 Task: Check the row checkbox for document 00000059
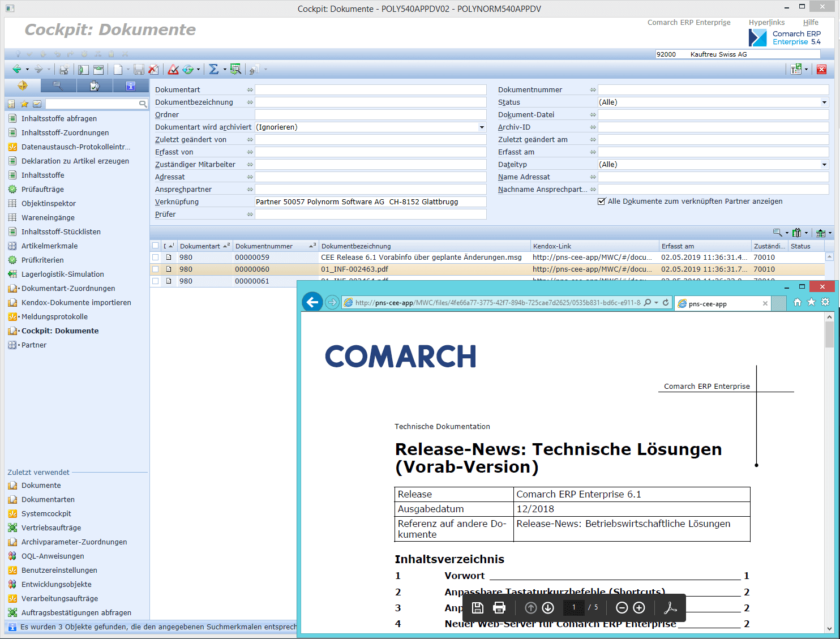tap(155, 258)
